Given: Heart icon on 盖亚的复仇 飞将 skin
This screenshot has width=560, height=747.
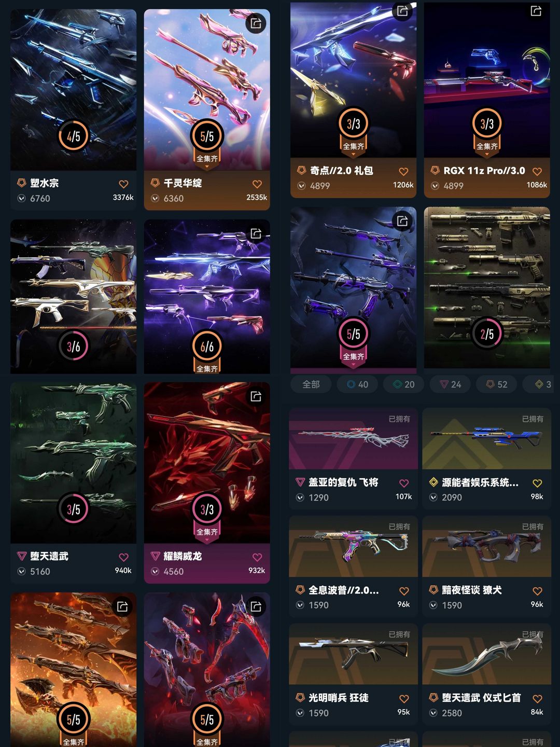Looking at the screenshot, I should pos(404,483).
